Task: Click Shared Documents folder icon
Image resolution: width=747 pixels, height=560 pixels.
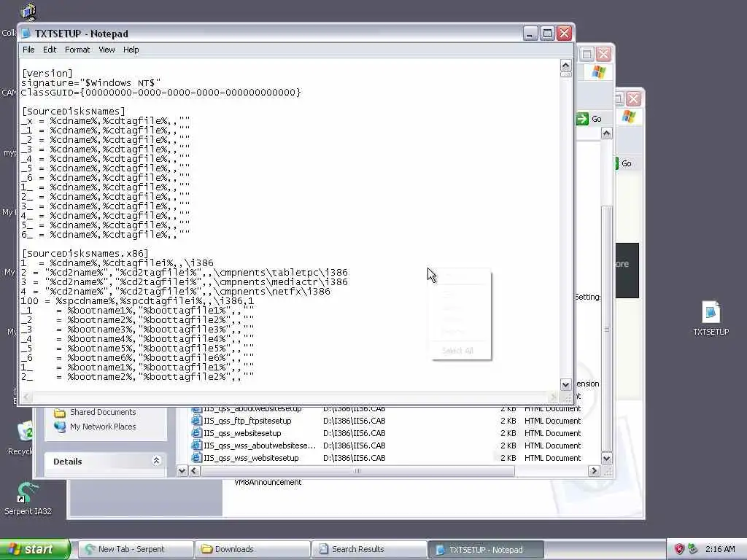Action: pyautogui.click(x=60, y=412)
